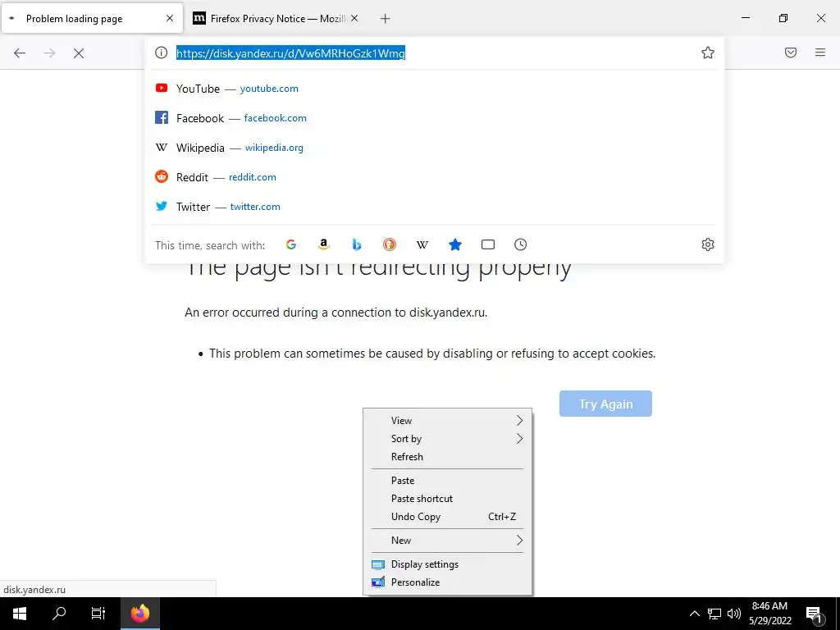Screen dimensions: 840x630
Task: Open Display settings from context menu
Action: (448, 564)
